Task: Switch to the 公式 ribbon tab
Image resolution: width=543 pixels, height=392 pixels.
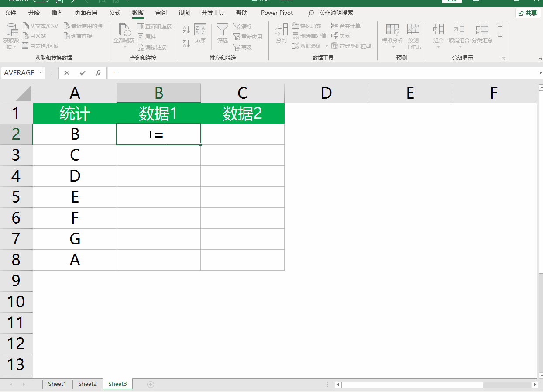Action: pos(115,13)
